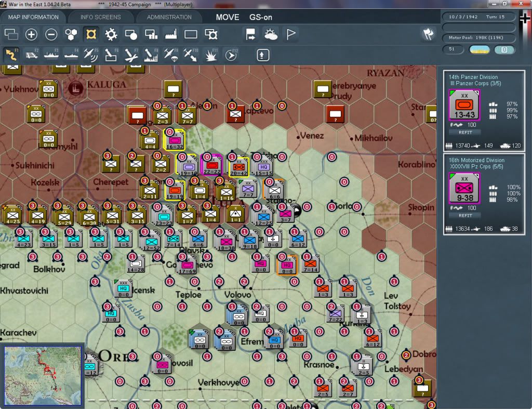Zoom out the map with the minus icon
This screenshot has height=409, width=532.
(51, 34)
